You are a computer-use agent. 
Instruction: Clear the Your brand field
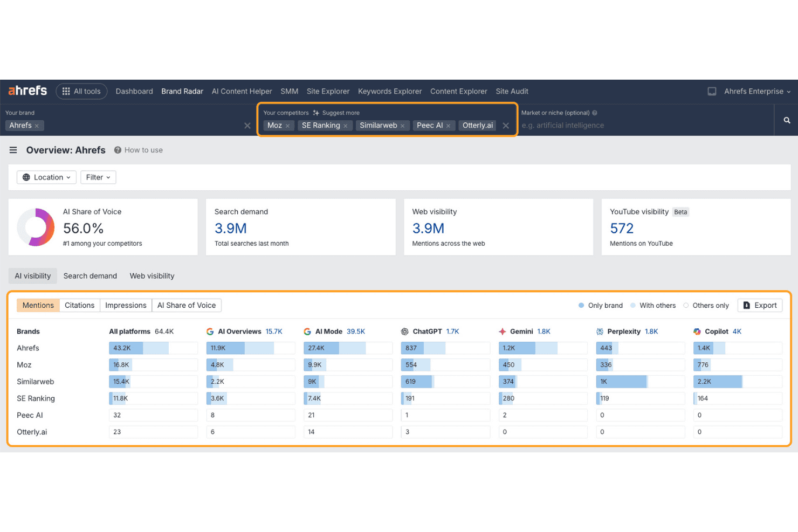coord(247,126)
